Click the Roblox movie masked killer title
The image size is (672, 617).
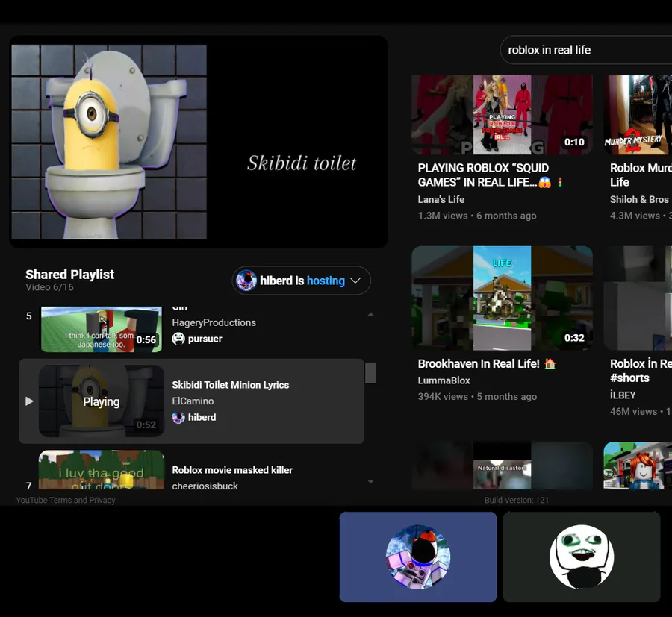click(232, 470)
